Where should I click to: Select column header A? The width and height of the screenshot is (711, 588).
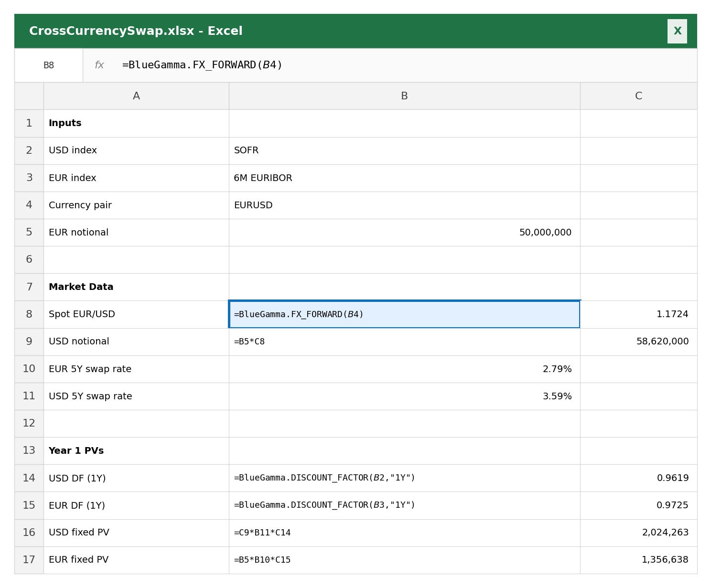pyautogui.click(x=136, y=96)
